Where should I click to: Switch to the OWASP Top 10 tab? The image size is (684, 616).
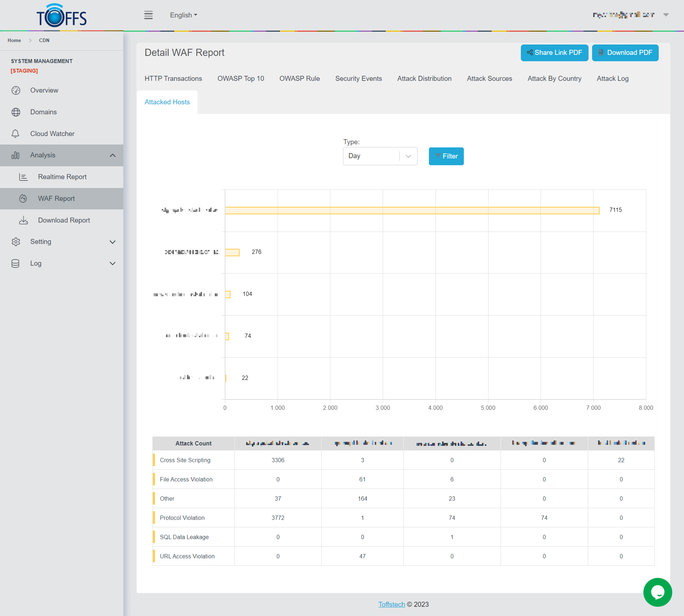pyautogui.click(x=241, y=78)
